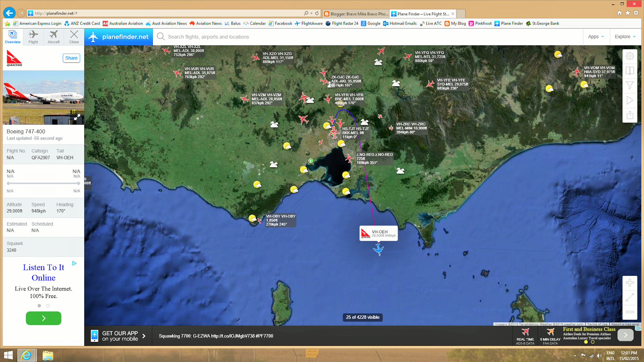Select the Z.NO-REG aircraft marker
This screenshot has width=644, height=362.
349,158
